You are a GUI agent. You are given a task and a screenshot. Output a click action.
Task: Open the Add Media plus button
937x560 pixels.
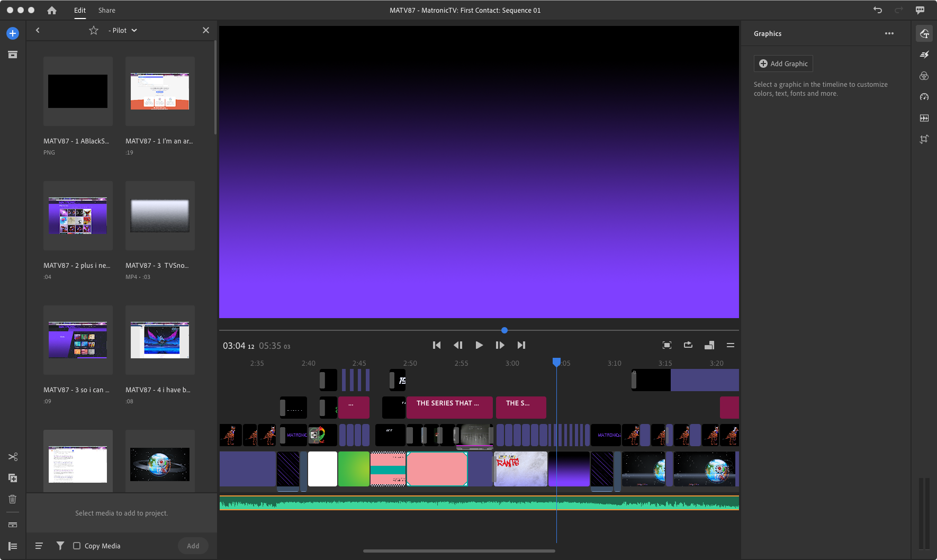click(x=13, y=33)
